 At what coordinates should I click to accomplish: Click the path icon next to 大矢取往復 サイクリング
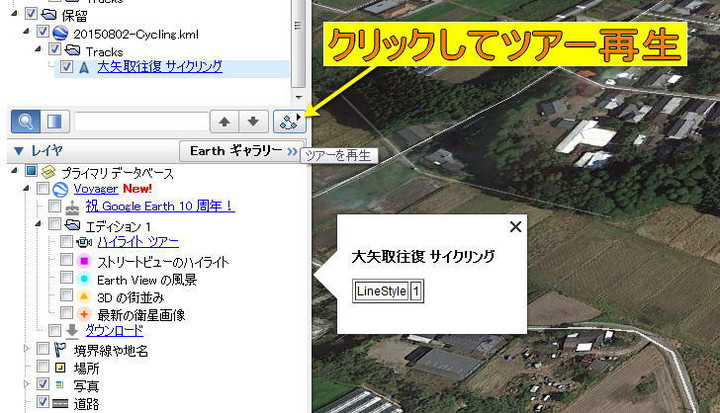(83, 67)
